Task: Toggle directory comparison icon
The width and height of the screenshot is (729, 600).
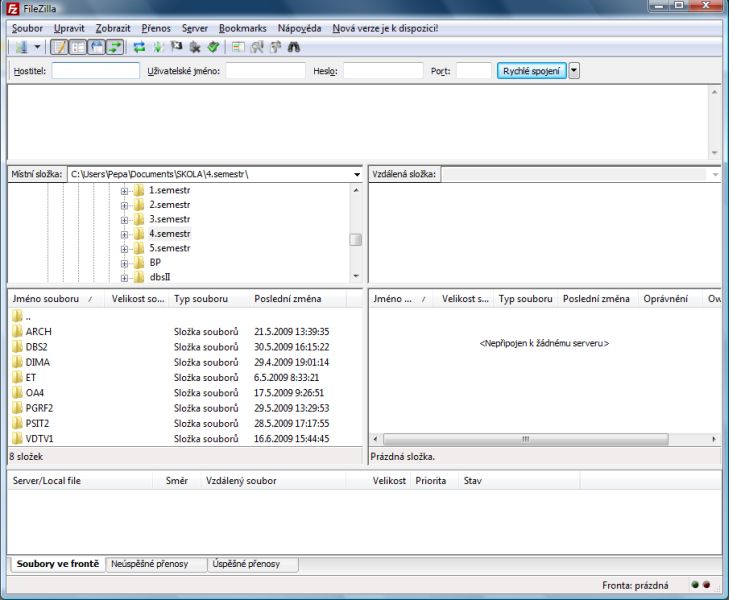Action: [257, 47]
